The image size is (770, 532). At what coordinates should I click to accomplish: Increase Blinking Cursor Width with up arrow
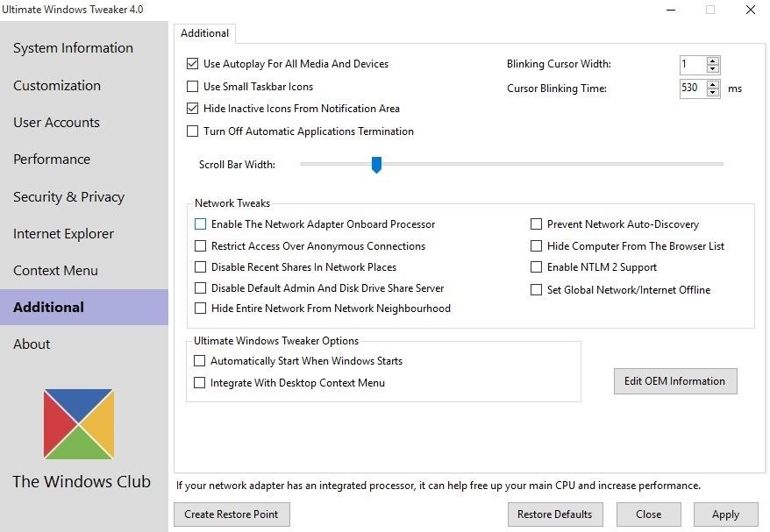coord(712,60)
